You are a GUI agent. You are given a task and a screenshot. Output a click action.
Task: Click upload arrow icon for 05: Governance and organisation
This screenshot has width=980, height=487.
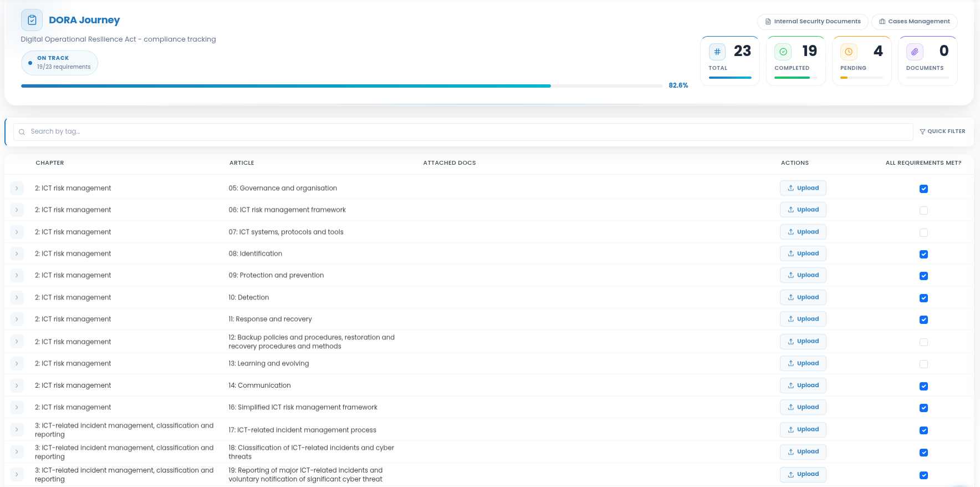pos(791,188)
